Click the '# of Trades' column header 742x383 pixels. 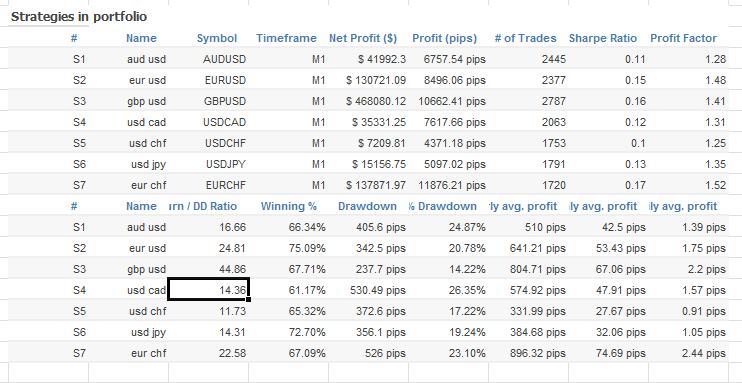point(525,38)
